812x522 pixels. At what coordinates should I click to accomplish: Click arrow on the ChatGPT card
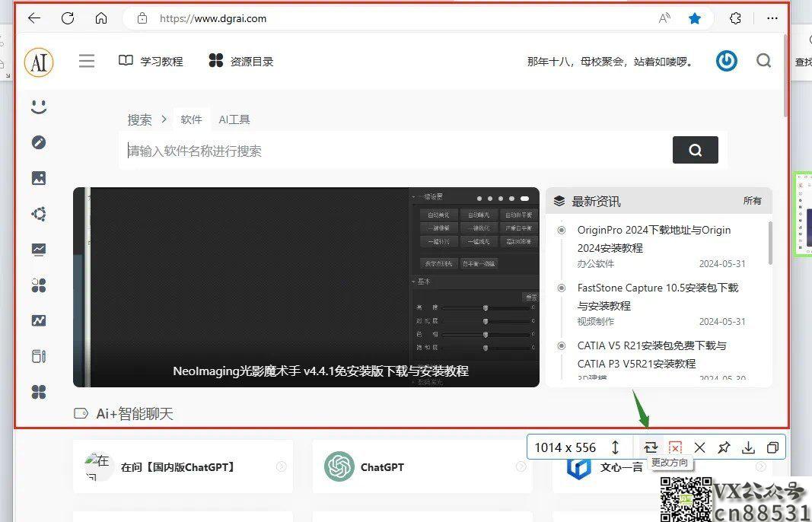(x=521, y=466)
